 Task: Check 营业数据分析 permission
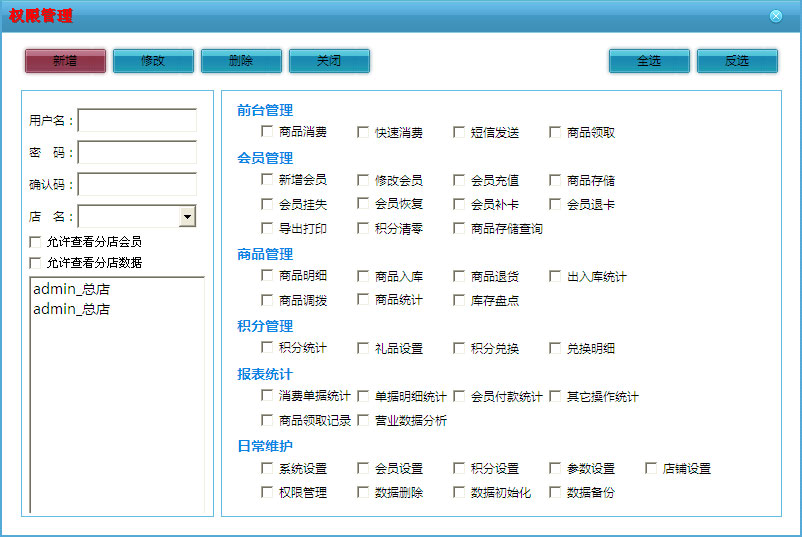tap(363, 420)
